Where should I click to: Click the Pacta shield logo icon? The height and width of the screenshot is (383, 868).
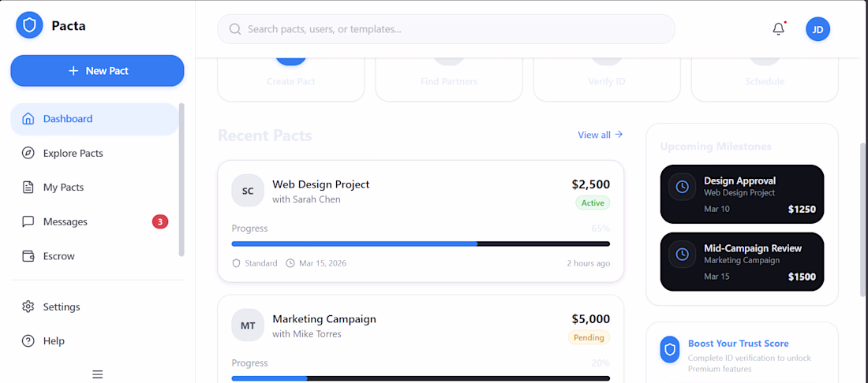click(x=29, y=25)
